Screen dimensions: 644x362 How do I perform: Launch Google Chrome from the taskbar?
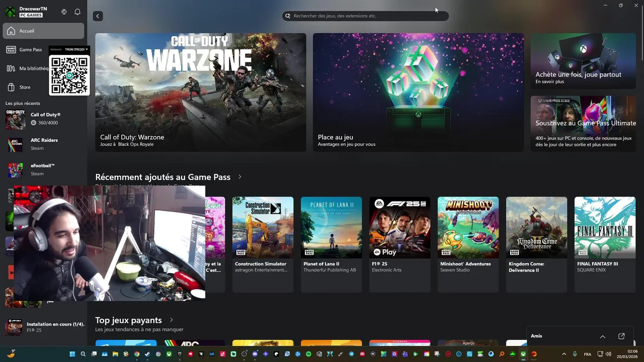coord(137,354)
